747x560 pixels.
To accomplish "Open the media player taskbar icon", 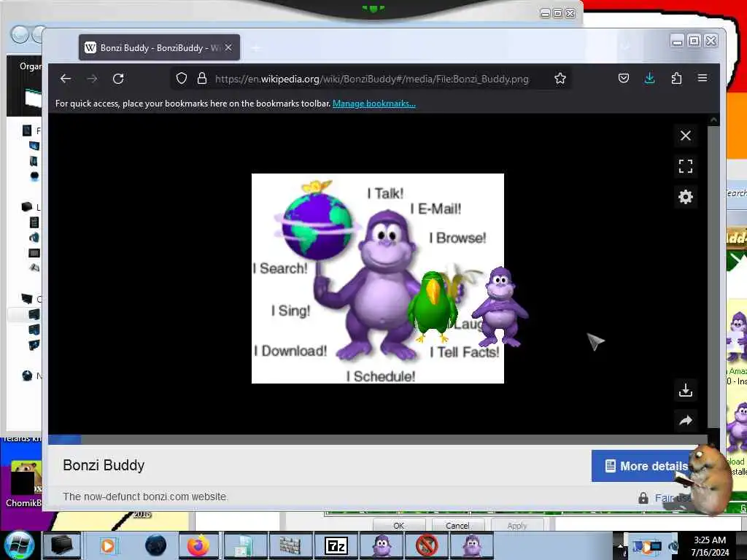I will [x=108, y=545].
